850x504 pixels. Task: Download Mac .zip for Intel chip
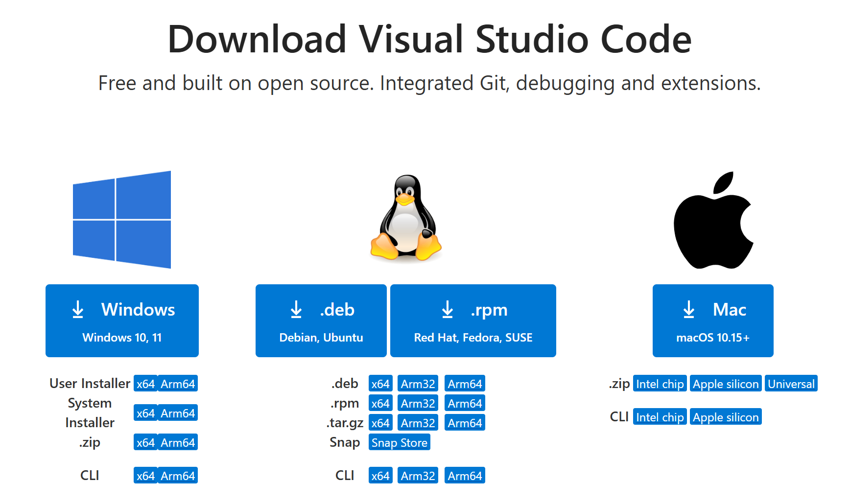tap(660, 384)
